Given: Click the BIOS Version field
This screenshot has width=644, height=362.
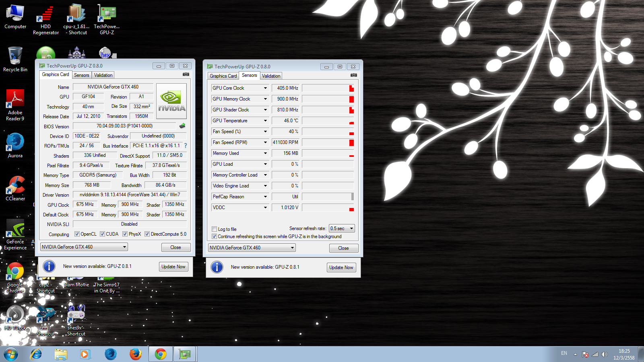Looking at the screenshot, I should (x=124, y=126).
